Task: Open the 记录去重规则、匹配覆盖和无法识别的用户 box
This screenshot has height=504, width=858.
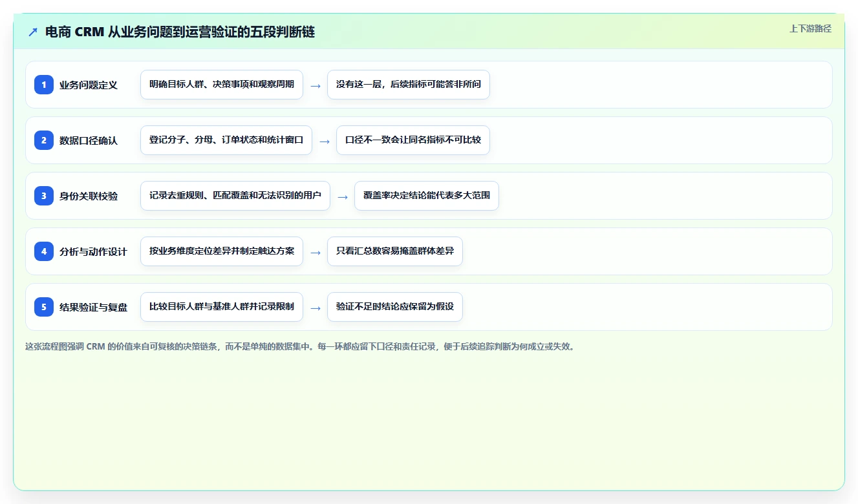Action: [235, 196]
